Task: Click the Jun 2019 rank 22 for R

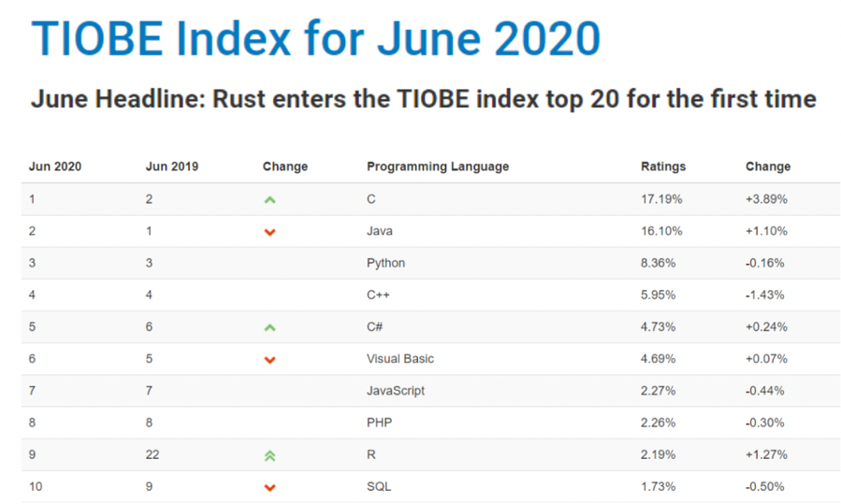Action: coord(152,454)
